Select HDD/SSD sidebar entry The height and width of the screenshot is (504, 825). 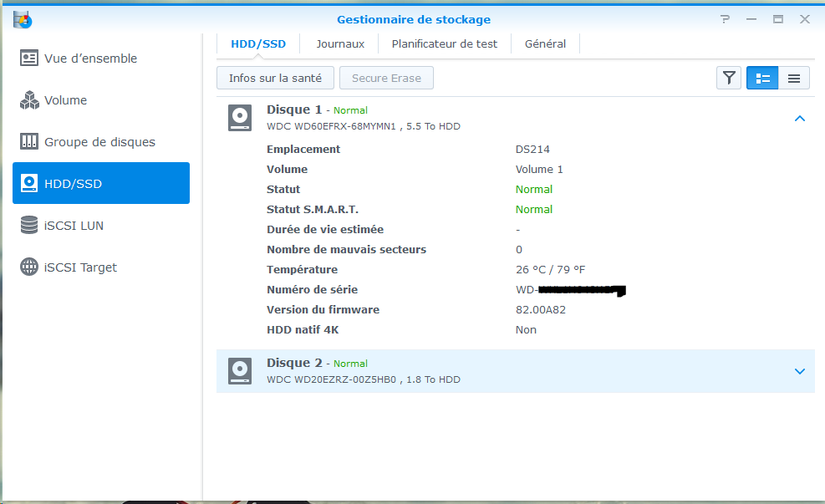(x=101, y=183)
